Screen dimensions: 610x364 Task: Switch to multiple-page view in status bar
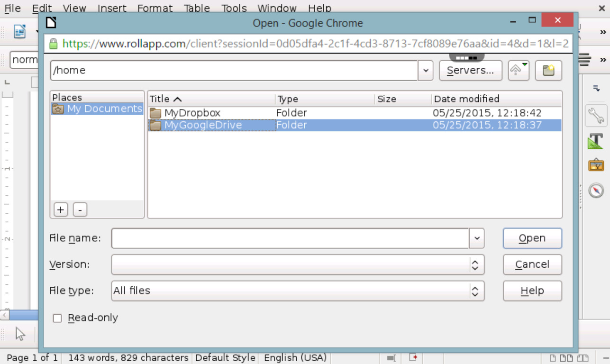[566, 358]
